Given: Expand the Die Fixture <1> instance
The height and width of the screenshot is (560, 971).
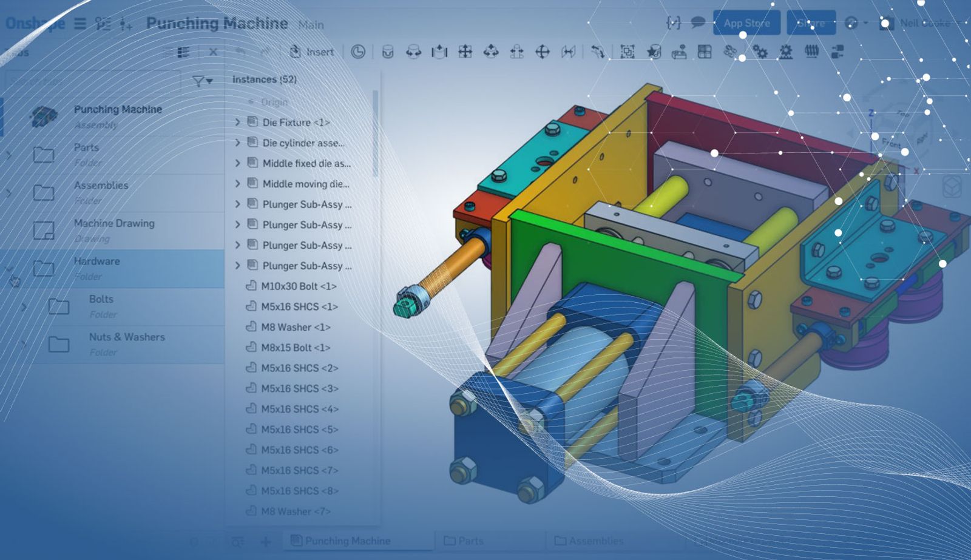Looking at the screenshot, I should [x=238, y=123].
